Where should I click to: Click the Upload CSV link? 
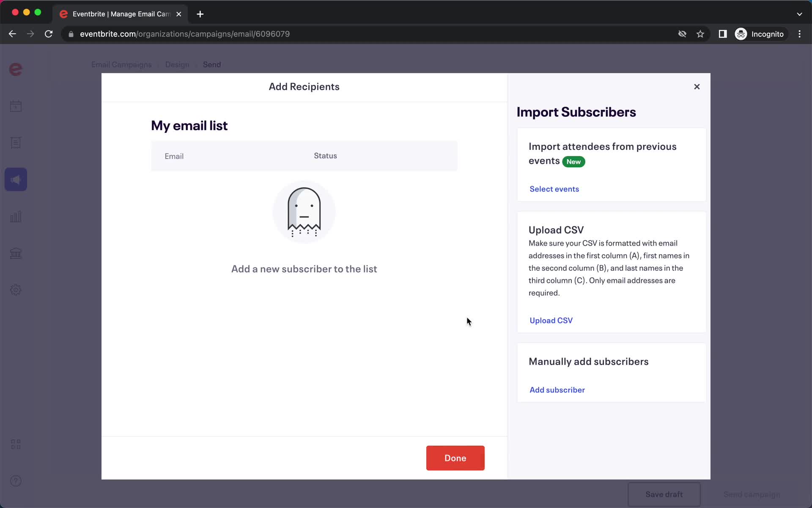tap(551, 320)
